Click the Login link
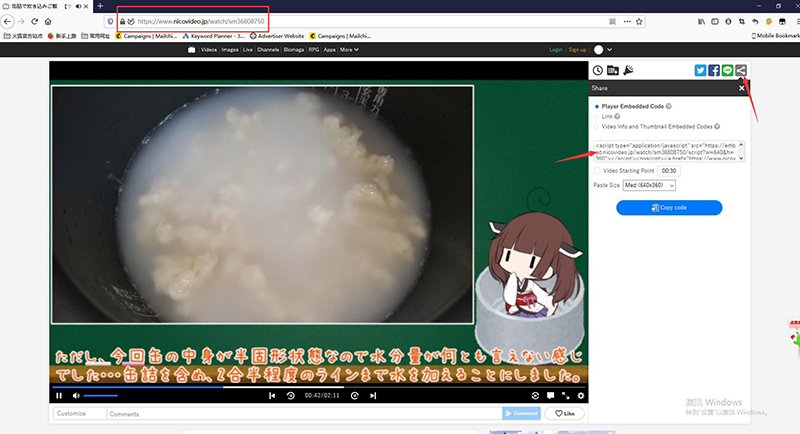Viewport: 800px width, 434px height. [556, 50]
